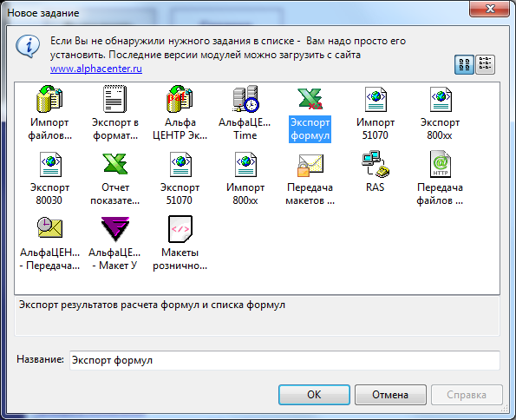The image size is (516, 420).
Task: Pick the 'Импорт 51070' task icon
Action: click(376, 99)
